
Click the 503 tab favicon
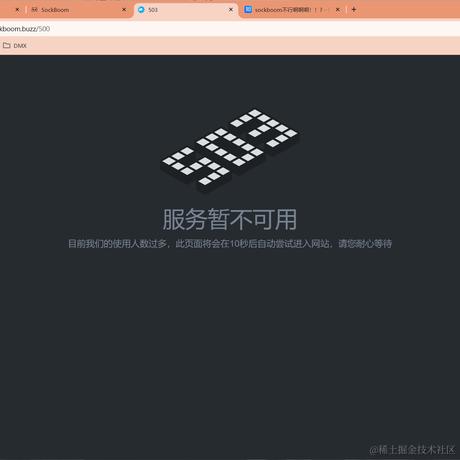point(141,10)
